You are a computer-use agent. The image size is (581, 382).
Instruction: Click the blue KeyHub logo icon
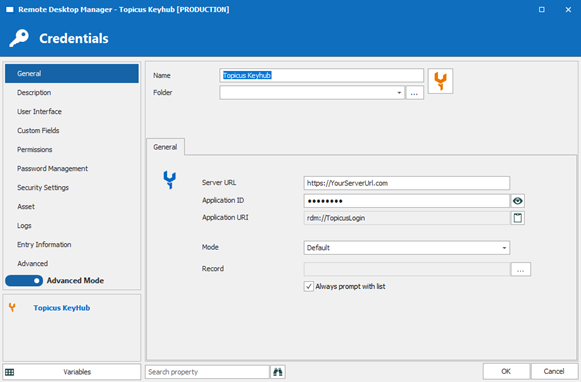170,180
